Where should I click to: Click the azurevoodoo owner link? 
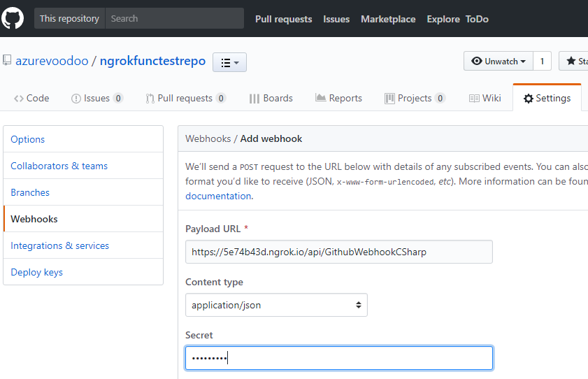pos(52,61)
